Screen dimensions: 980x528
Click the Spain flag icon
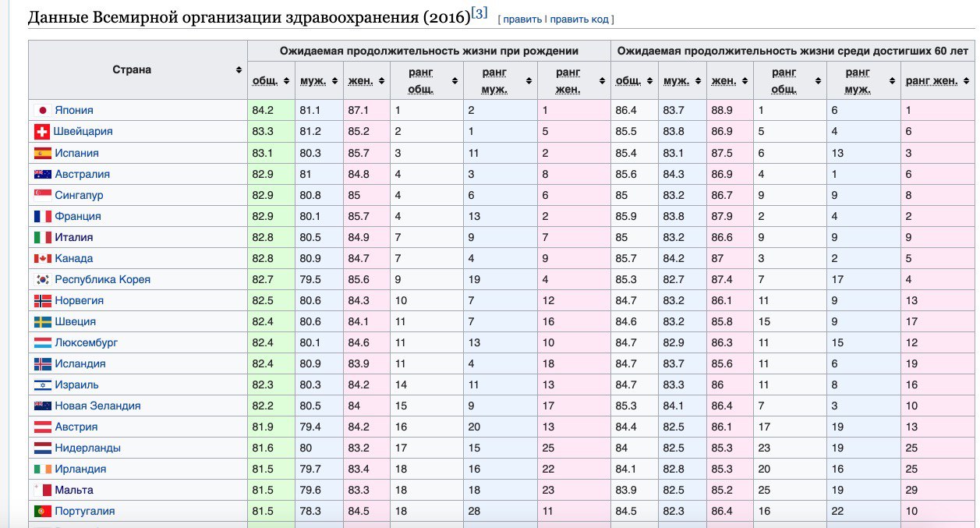coord(43,153)
